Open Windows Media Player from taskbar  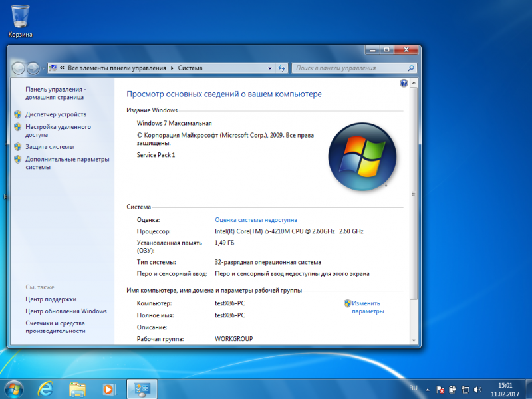[x=109, y=389]
